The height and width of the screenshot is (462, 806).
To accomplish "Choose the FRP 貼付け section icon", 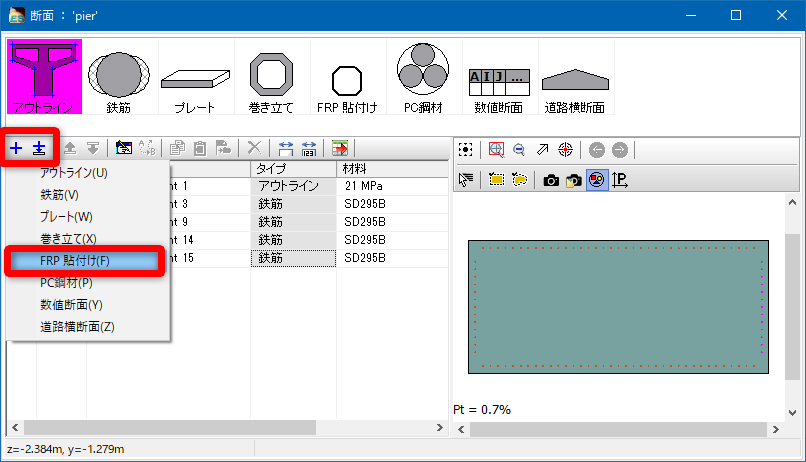I will coord(347,77).
